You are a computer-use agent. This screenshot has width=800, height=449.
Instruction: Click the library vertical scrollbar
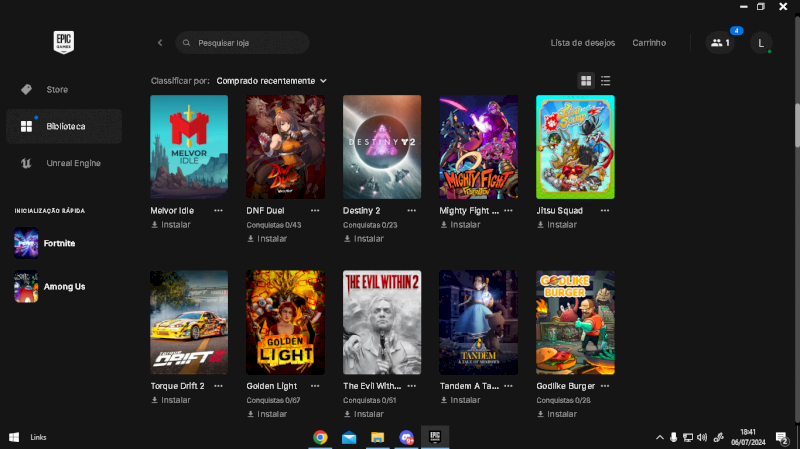(x=797, y=126)
